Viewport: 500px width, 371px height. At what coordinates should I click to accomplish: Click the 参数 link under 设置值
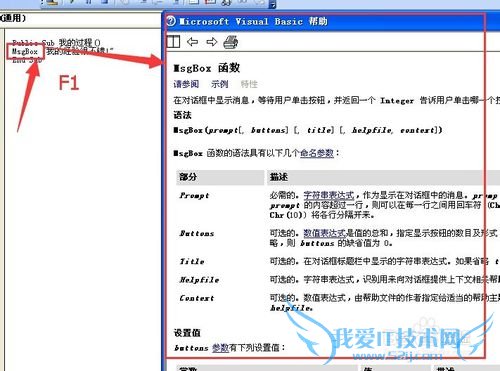[x=220, y=348]
